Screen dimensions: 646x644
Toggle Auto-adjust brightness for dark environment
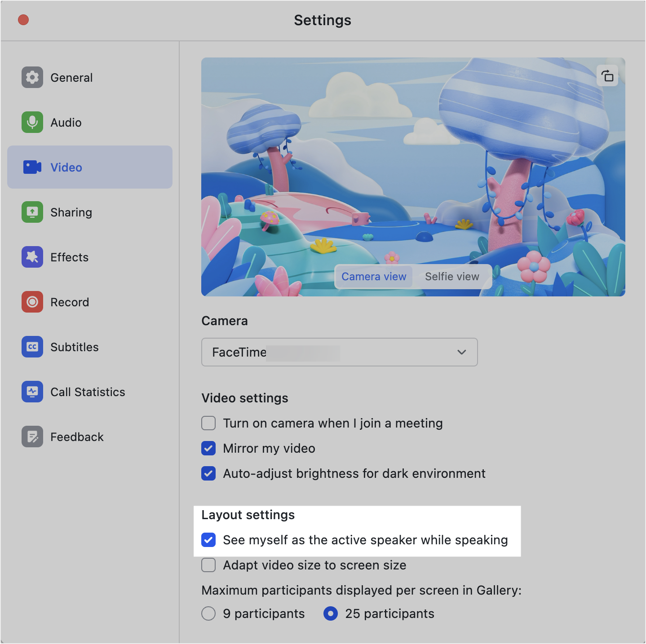208,473
